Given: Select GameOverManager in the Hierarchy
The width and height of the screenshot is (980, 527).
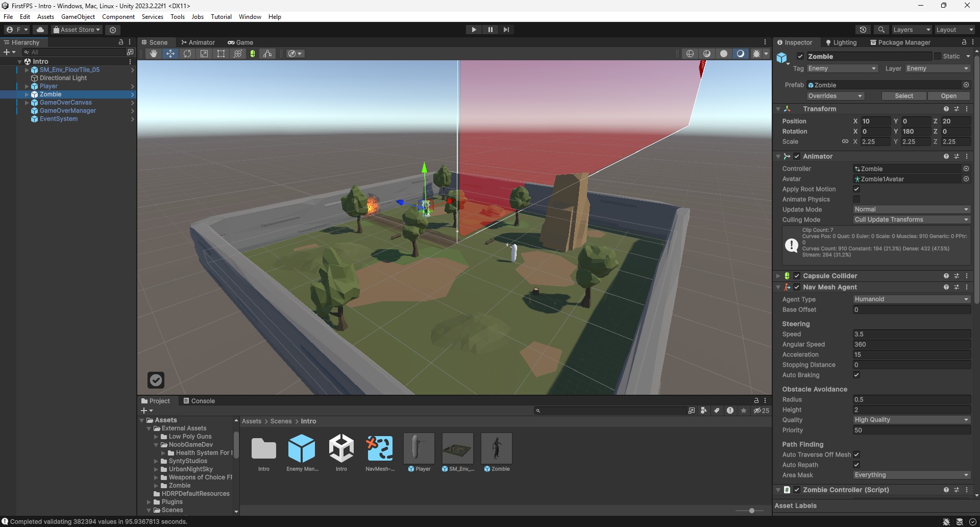Looking at the screenshot, I should coord(68,111).
